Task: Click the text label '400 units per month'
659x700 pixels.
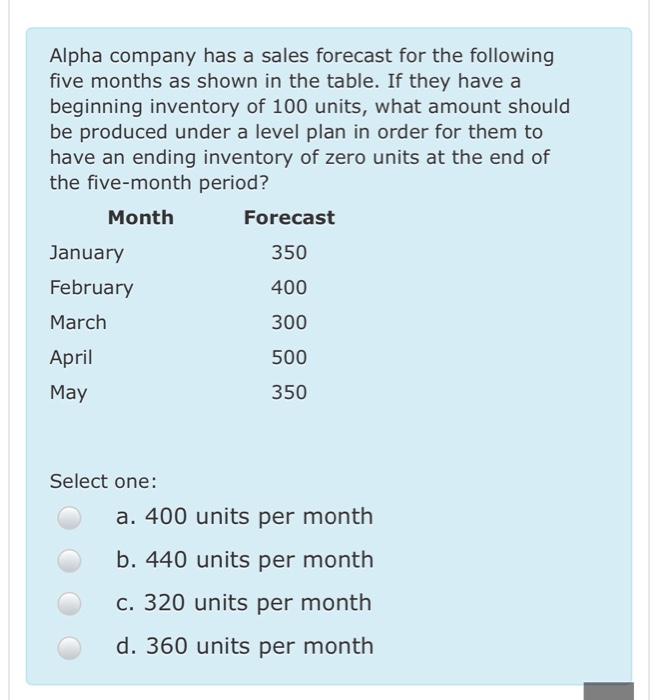Action: pyautogui.click(x=259, y=517)
